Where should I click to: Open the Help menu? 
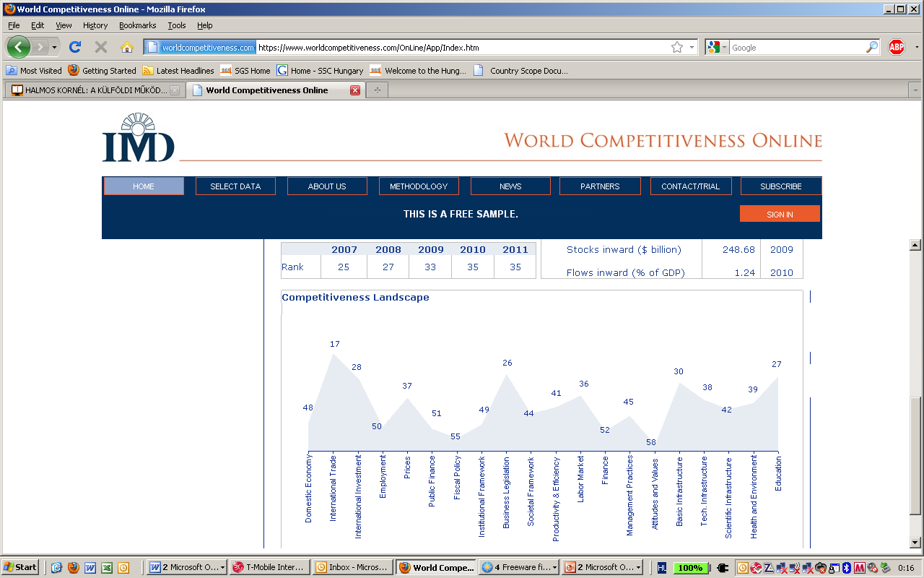tap(205, 25)
